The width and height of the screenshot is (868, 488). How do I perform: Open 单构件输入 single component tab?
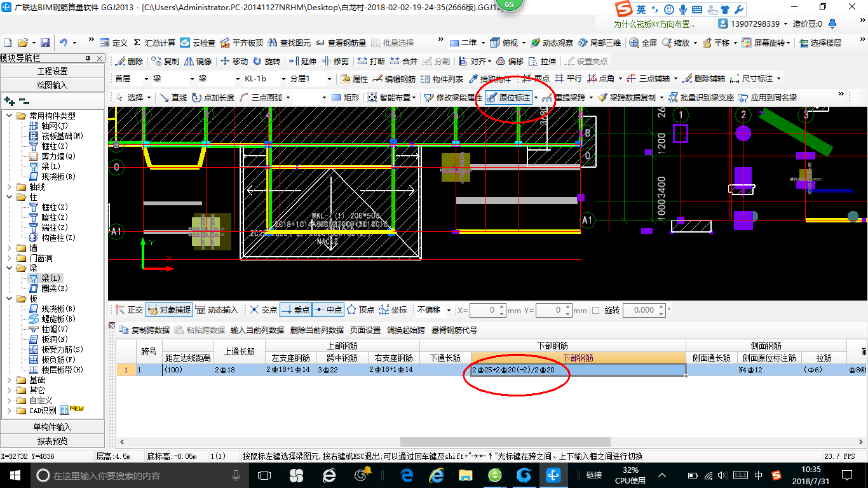click(x=52, y=427)
